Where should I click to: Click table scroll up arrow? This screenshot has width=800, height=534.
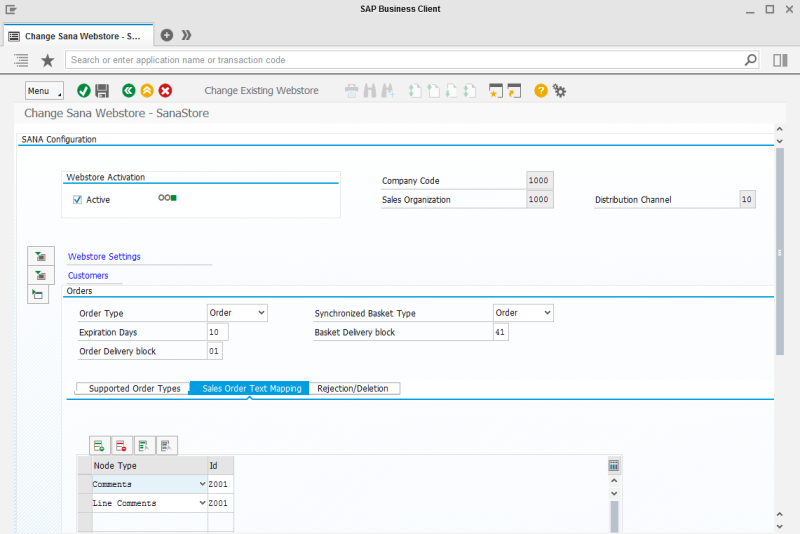pyautogui.click(x=614, y=481)
